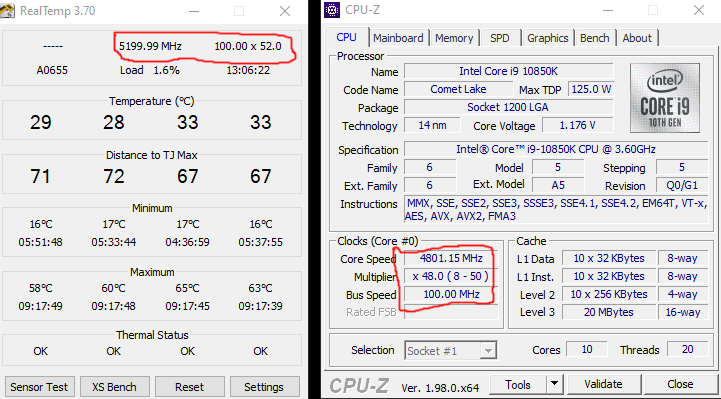The image size is (721, 399).
Task: Click the Ver. 1.98.0.x64 version text
Action: [x=440, y=388]
